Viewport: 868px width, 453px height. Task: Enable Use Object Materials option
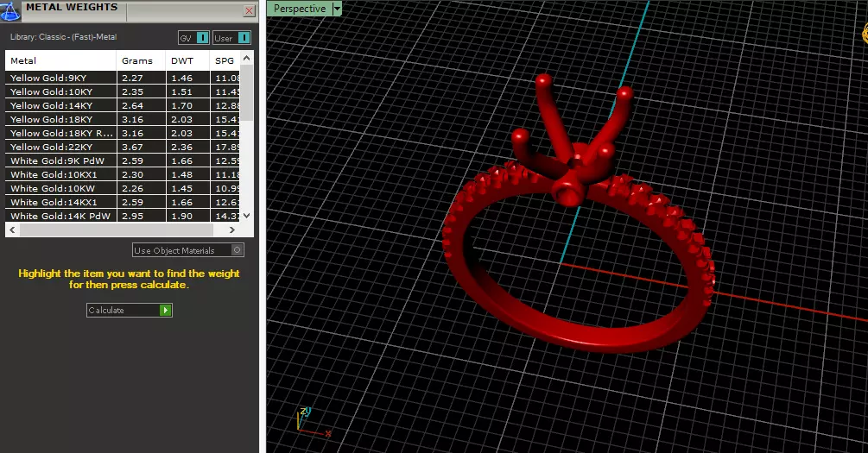click(x=188, y=250)
